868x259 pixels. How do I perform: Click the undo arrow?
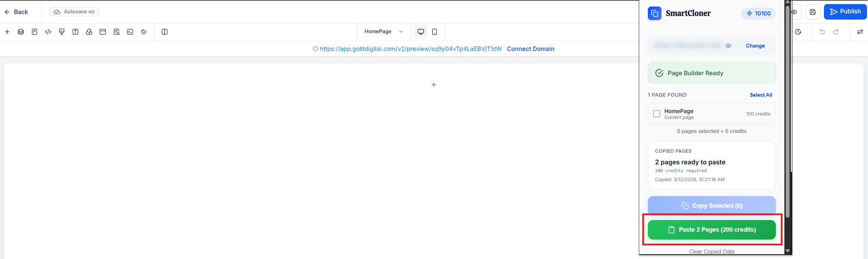tap(822, 32)
